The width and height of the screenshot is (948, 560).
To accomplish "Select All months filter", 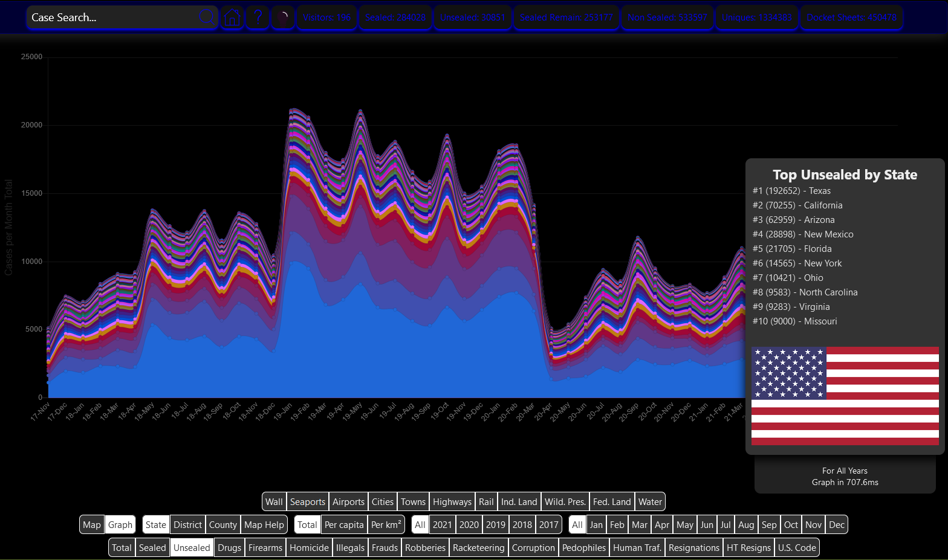I will (577, 524).
